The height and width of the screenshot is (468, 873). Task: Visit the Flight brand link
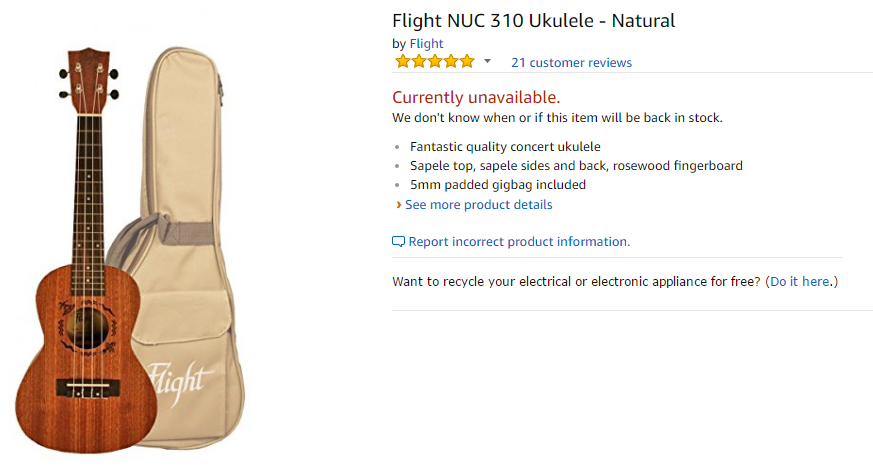[x=426, y=43]
